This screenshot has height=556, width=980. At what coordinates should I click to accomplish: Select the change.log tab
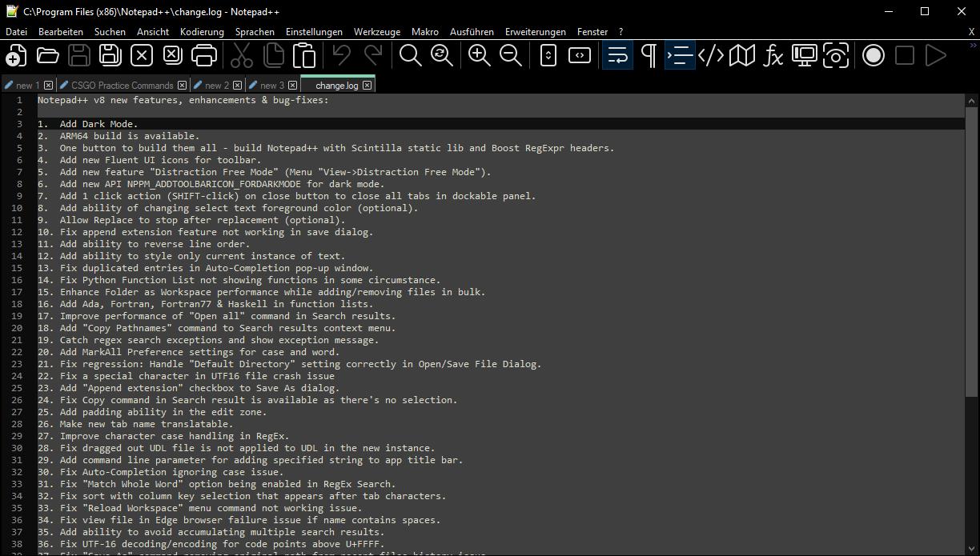pyautogui.click(x=336, y=85)
